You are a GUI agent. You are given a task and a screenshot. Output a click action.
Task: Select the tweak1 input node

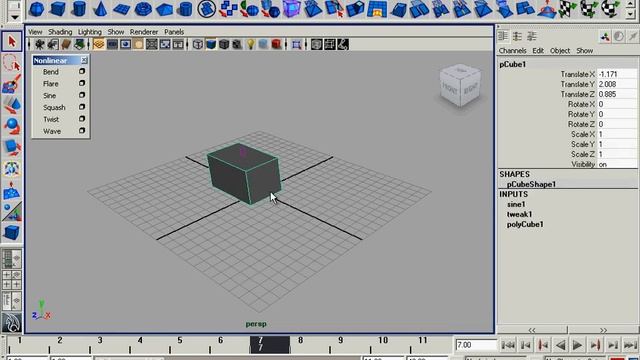pyautogui.click(x=519, y=214)
